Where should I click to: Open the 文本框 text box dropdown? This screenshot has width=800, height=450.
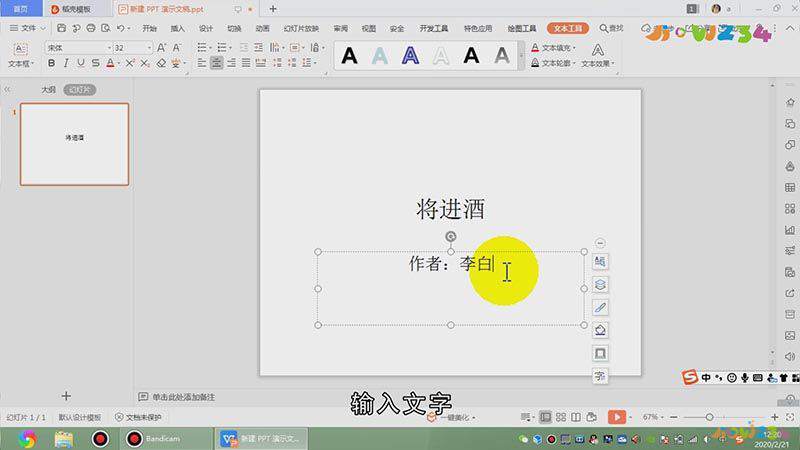pos(20,64)
